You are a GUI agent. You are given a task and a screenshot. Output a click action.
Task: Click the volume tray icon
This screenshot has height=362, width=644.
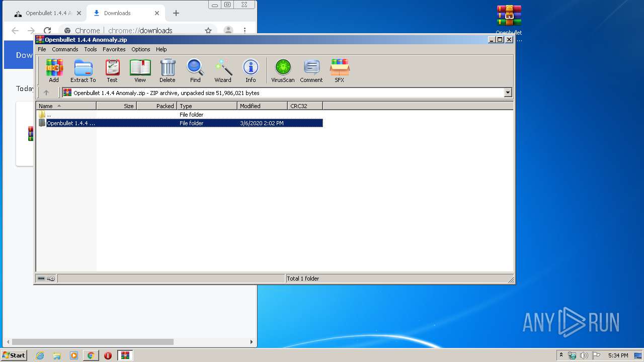pos(584,355)
